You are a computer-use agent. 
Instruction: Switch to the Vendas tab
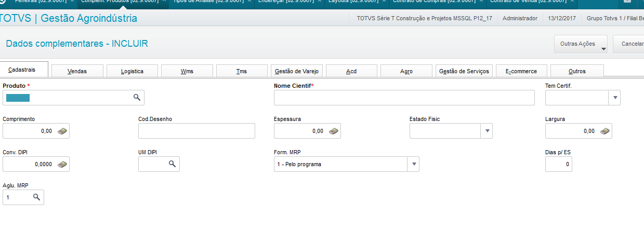[77, 71]
